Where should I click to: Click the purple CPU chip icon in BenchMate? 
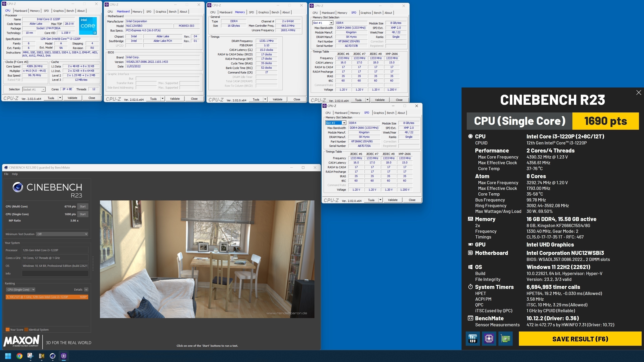tap(489, 339)
